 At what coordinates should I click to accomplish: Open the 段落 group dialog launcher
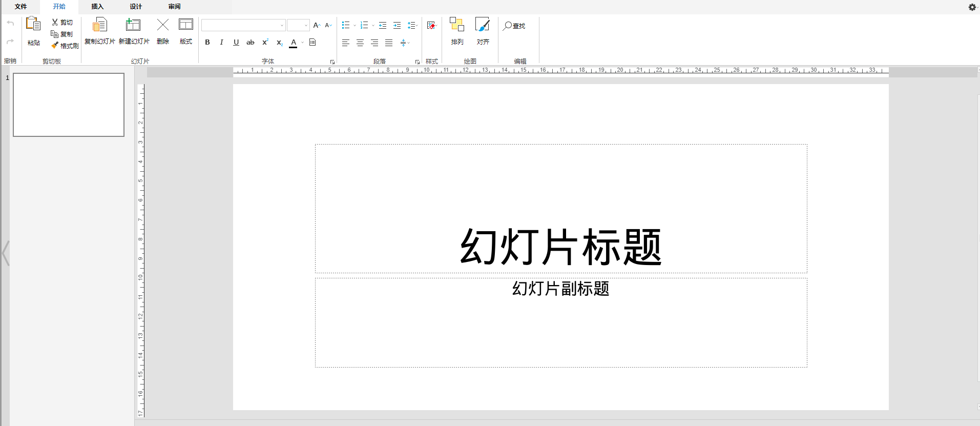tap(418, 62)
